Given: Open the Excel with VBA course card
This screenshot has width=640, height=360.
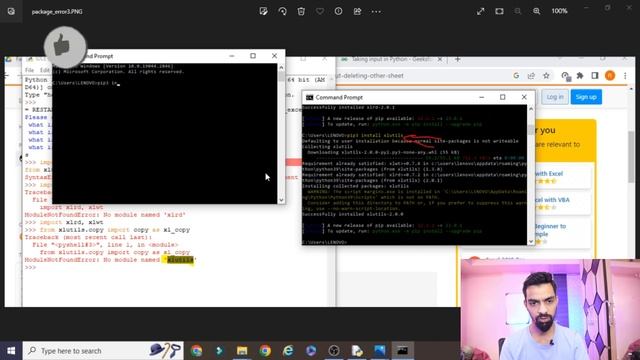Looking at the screenshot, I should tap(562, 203).
